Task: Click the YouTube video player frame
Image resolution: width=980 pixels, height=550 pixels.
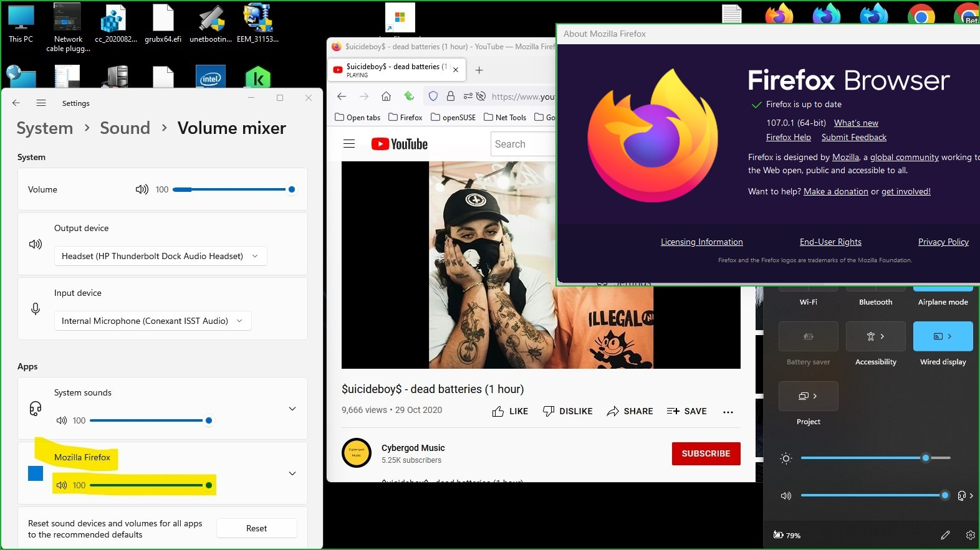Action: (x=541, y=265)
